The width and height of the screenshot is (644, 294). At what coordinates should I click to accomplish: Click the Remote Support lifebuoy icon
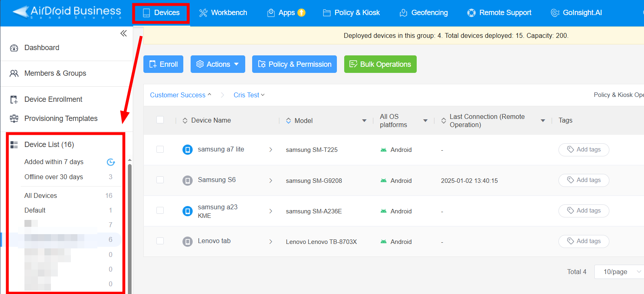coord(471,13)
